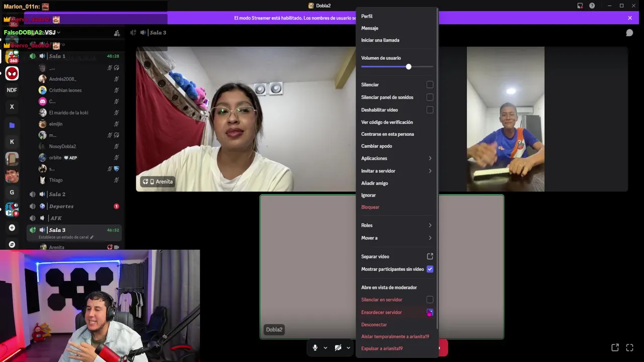Image resolution: width=644 pixels, height=362 pixels.
Task: Expand the Aplicaciones submenu arrow
Action: click(x=430, y=158)
